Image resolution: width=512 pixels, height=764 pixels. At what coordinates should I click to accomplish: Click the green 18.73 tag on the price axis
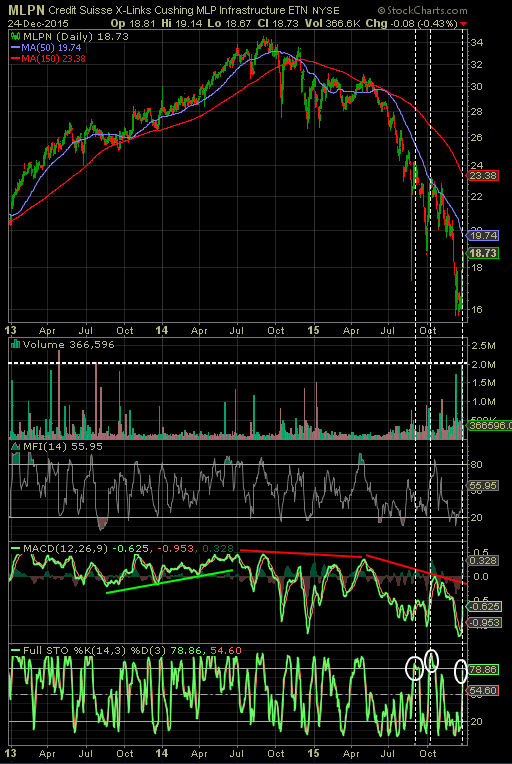click(x=484, y=253)
